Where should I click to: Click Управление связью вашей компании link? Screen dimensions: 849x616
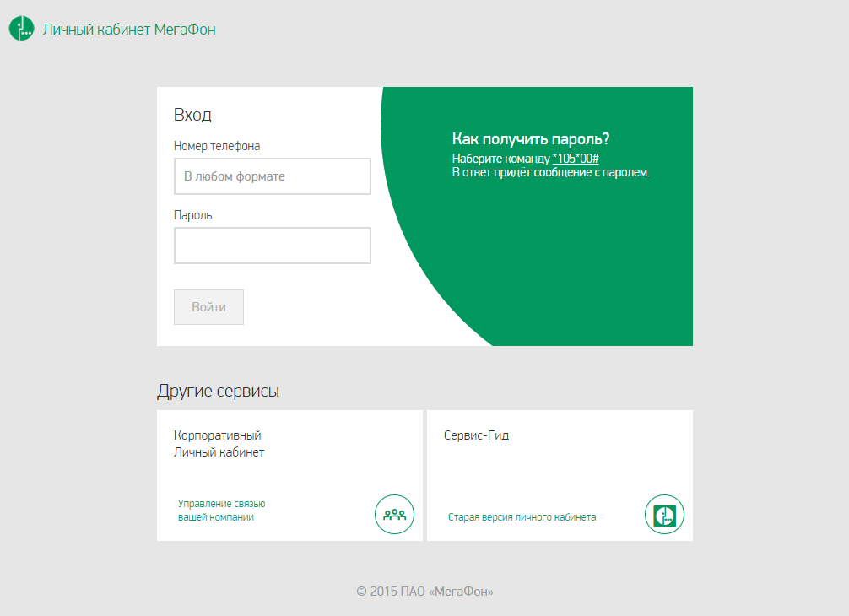tap(221, 511)
